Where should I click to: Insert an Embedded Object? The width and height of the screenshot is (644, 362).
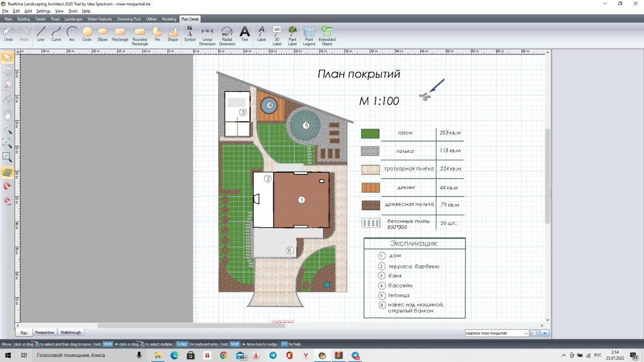coord(327,34)
